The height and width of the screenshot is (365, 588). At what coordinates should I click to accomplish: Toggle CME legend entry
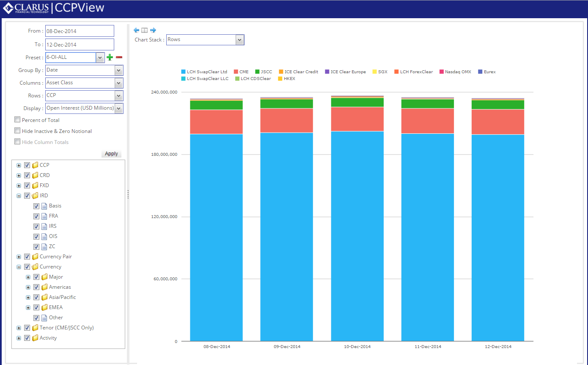coord(241,72)
